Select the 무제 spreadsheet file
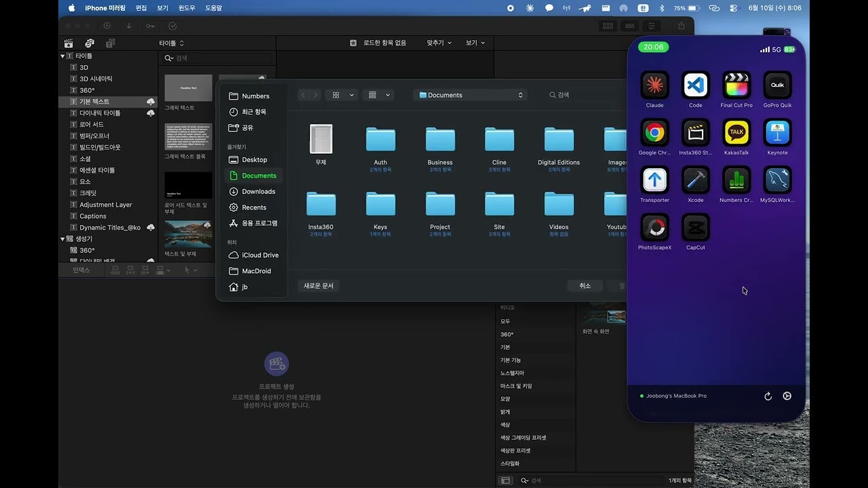868x488 pixels. (321, 139)
